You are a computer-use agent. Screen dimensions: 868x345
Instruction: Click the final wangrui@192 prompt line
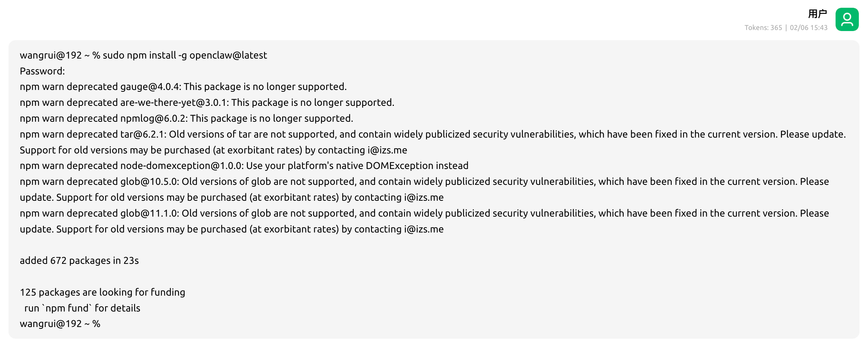click(60, 324)
